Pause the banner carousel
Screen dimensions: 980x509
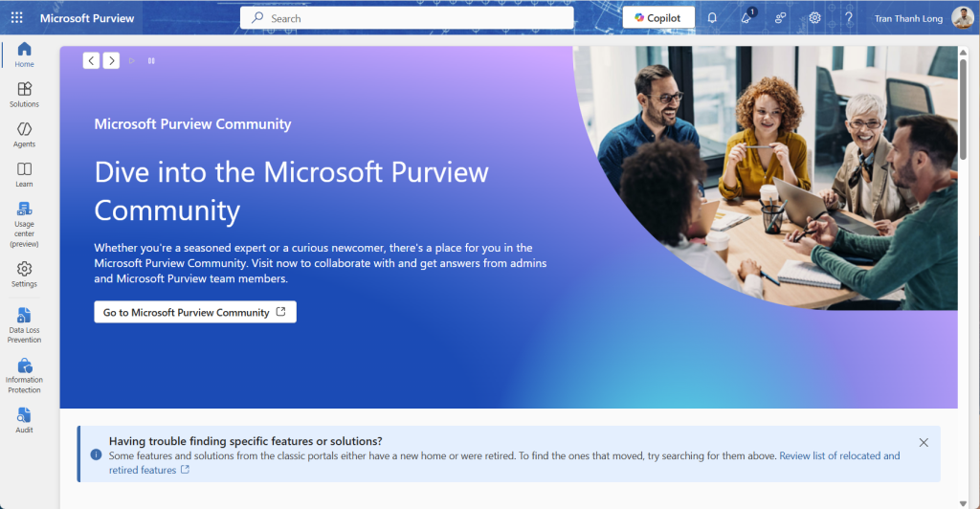coord(151,61)
